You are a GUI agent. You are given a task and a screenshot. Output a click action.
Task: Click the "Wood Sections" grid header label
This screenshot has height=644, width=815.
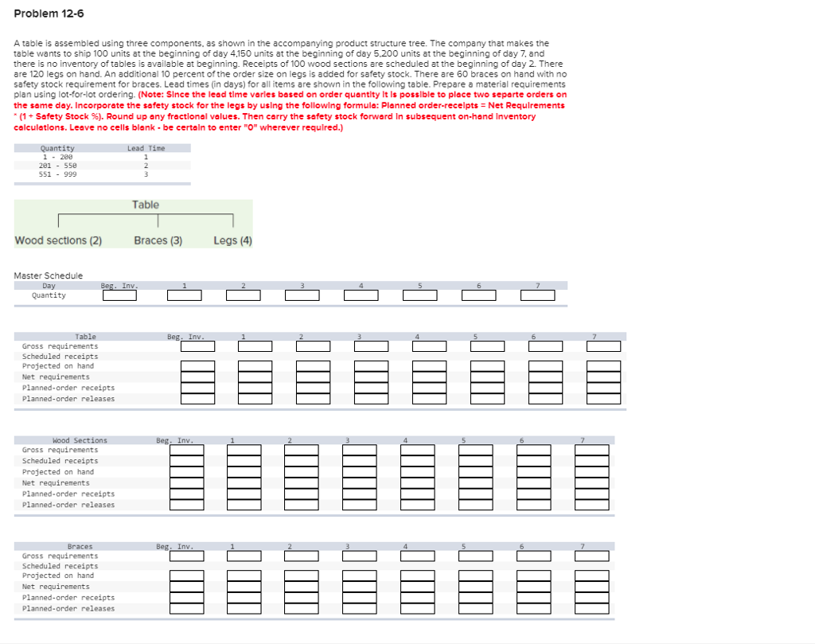(80, 440)
